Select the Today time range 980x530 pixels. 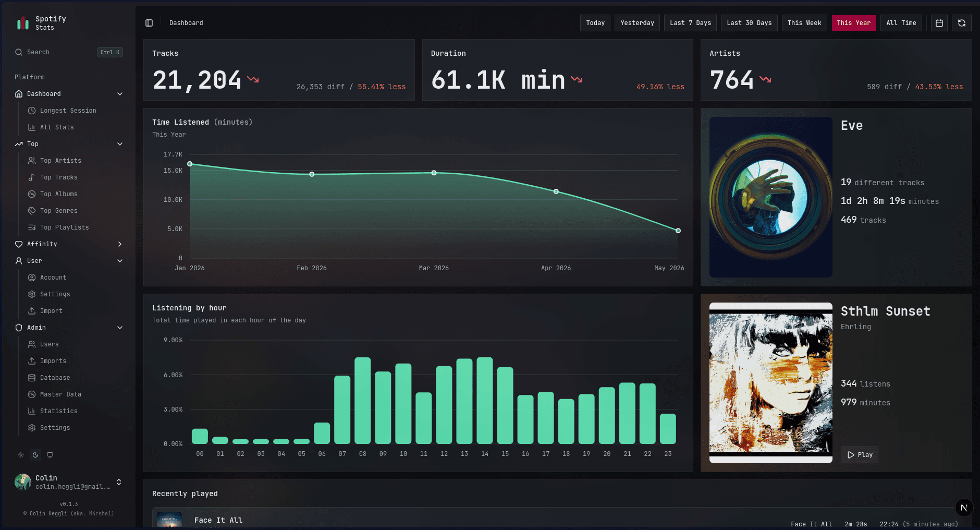click(x=595, y=23)
